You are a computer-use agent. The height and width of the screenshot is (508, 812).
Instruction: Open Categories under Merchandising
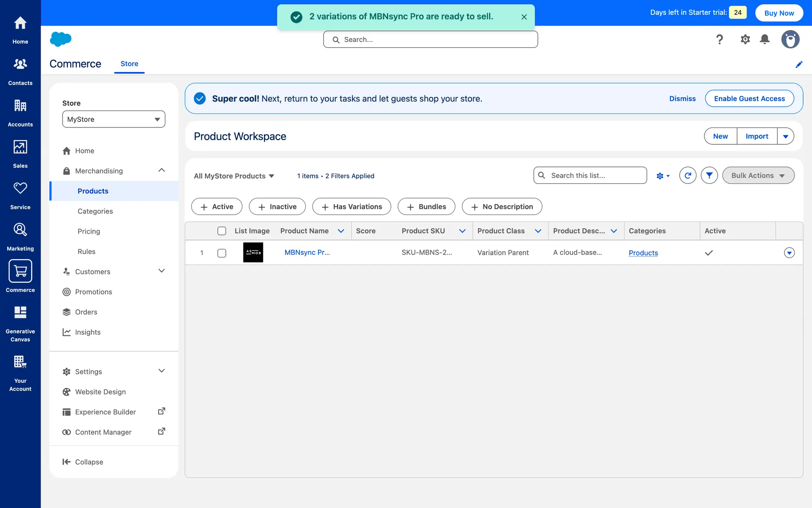pos(95,211)
